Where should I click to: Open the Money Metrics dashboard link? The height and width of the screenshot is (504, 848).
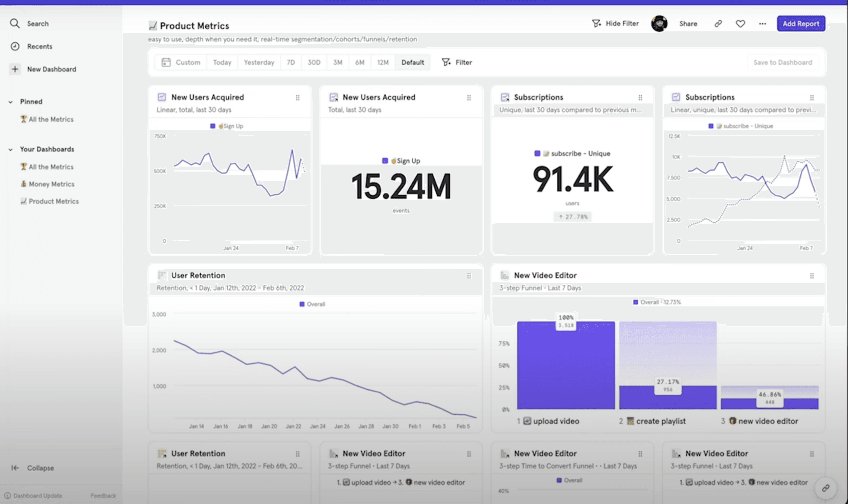51,184
